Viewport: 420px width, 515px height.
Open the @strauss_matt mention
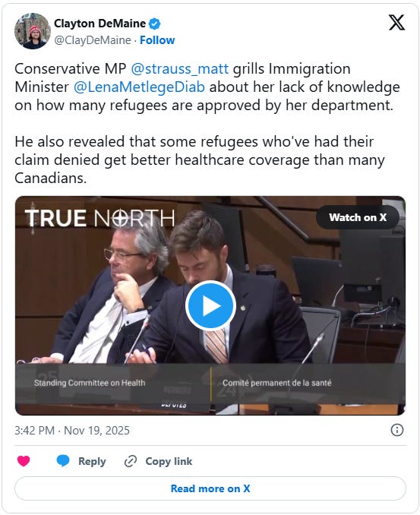pos(180,69)
